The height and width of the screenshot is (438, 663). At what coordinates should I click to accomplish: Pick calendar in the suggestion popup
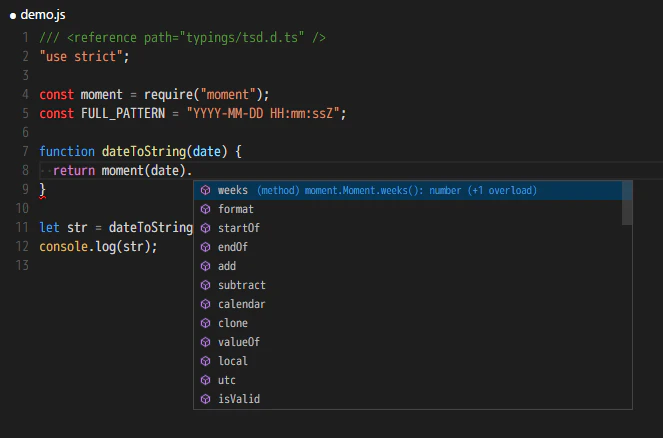(x=408, y=304)
